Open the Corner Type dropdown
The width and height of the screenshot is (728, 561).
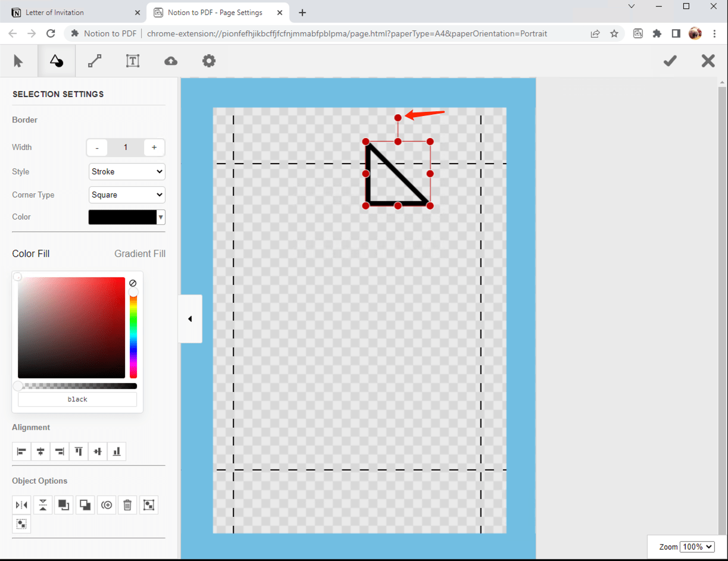click(127, 195)
